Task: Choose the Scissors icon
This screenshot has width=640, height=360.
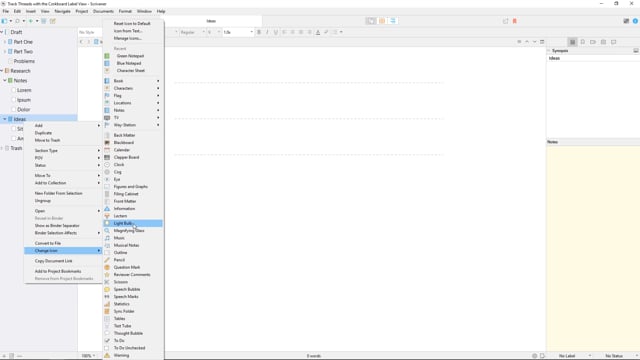Action: click(x=133, y=282)
